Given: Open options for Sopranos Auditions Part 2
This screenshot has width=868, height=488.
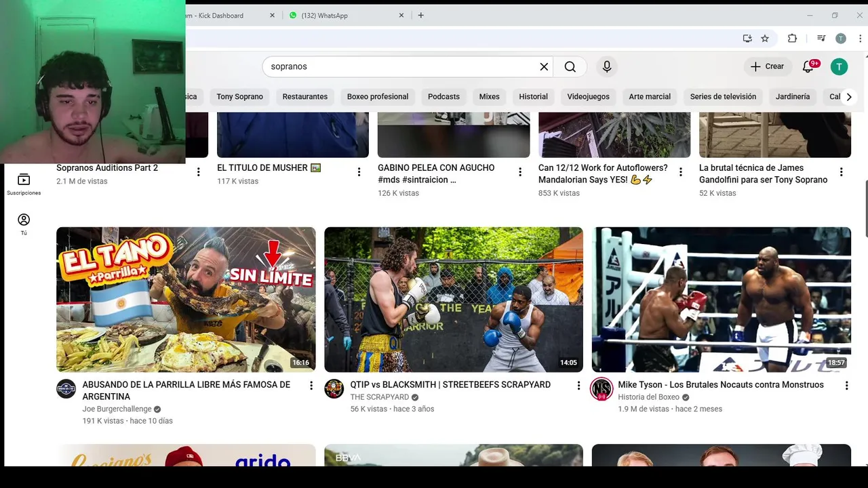Looking at the screenshot, I should [x=199, y=172].
